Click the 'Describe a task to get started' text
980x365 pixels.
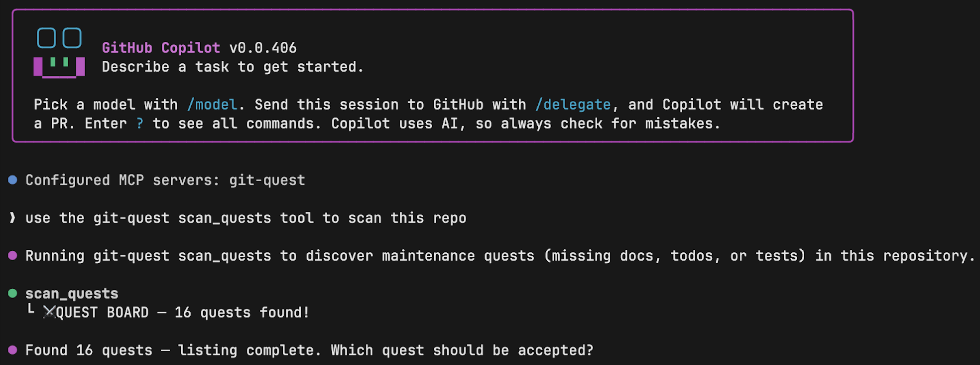233,67
